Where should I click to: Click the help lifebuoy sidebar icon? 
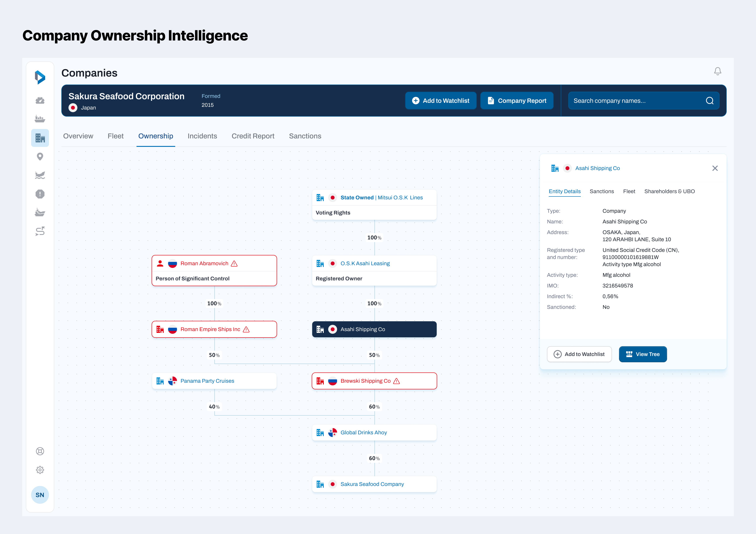(x=40, y=451)
